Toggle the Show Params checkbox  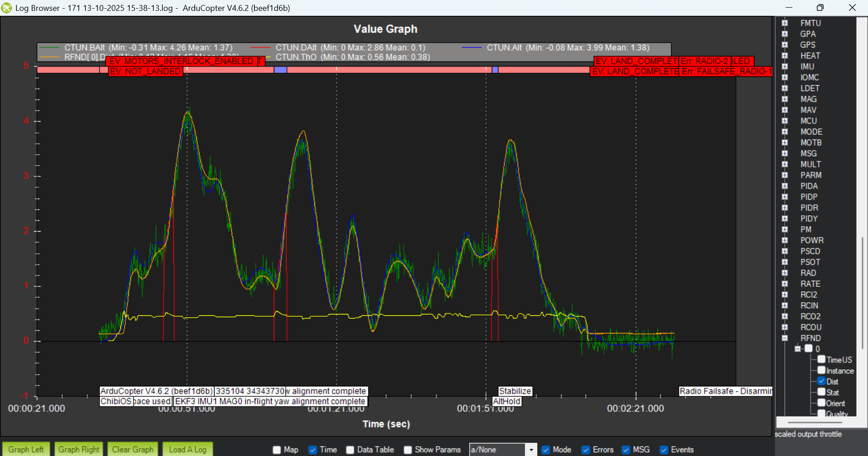click(x=408, y=450)
